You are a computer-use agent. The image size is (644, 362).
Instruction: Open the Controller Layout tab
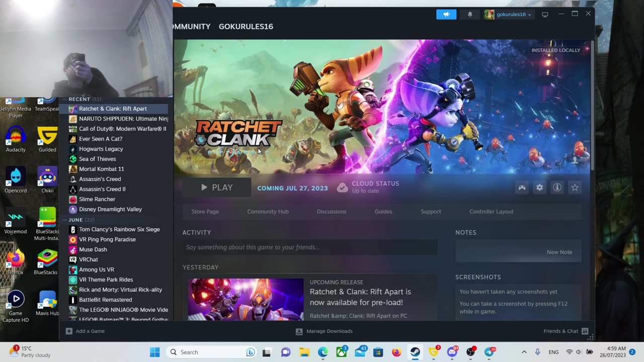pos(492,212)
